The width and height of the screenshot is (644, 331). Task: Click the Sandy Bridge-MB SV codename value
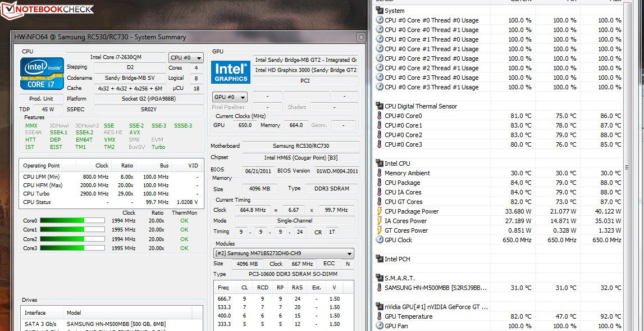[130, 78]
